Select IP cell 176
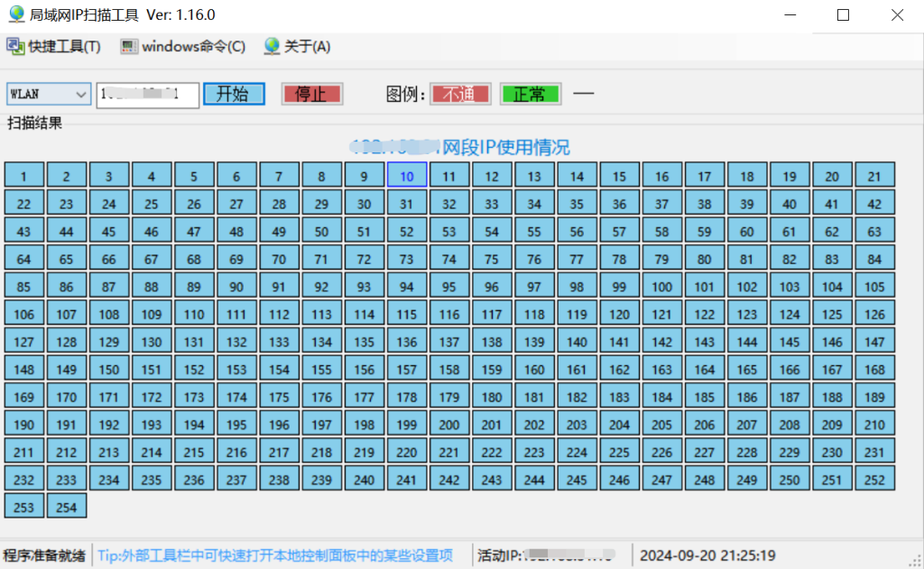924x569 pixels. pyautogui.click(x=322, y=397)
